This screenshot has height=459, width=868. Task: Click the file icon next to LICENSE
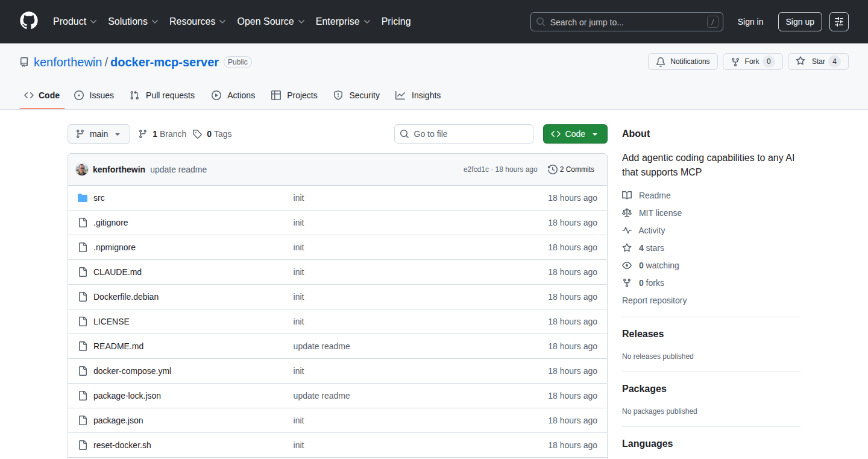83,321
